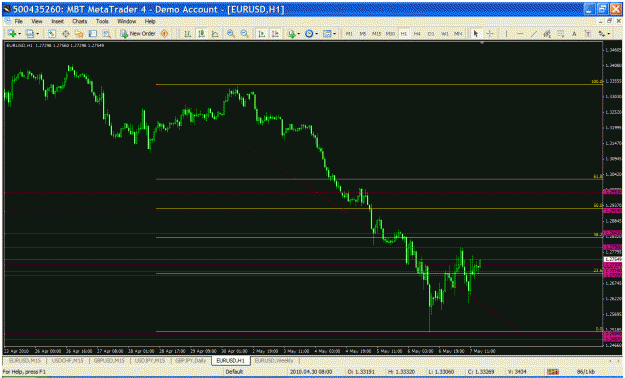Click the chart shift triangle marker
This screenshot has width=625, height=378.
[482, 42]
